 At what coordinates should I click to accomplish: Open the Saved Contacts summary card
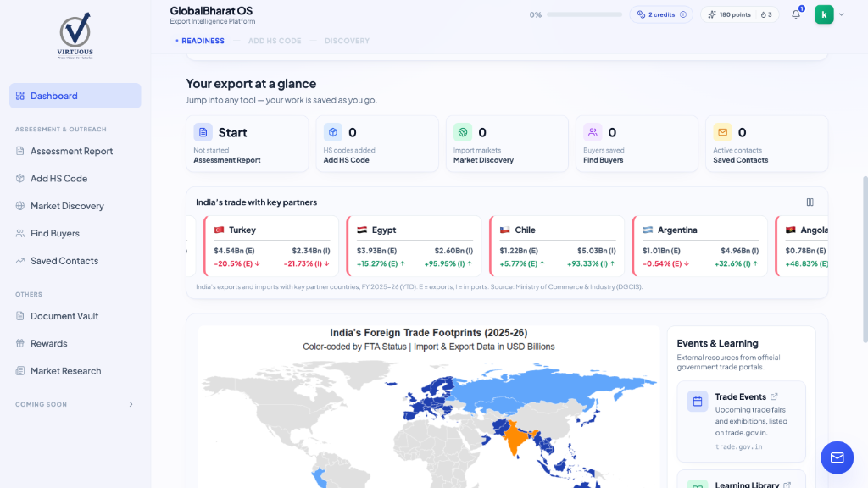766,144
